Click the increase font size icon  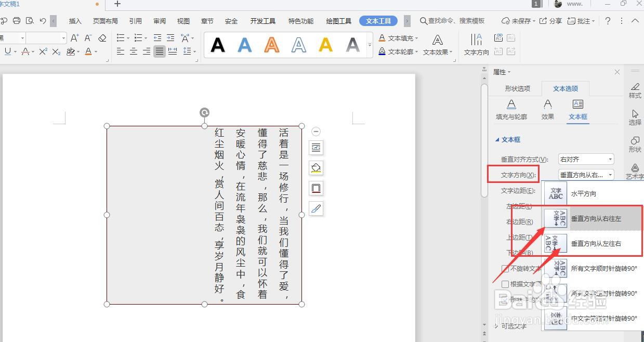74,38
